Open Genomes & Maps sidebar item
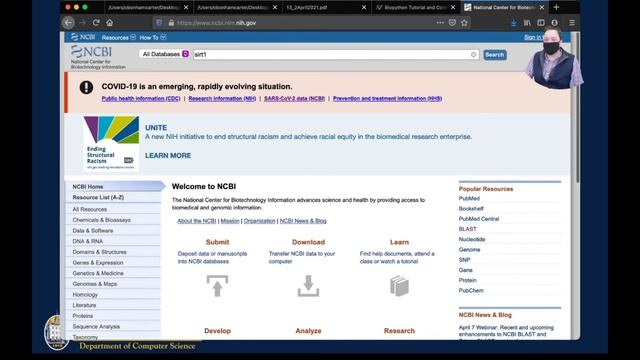Screen dimensions: 640x360 (x=94, y=284)
